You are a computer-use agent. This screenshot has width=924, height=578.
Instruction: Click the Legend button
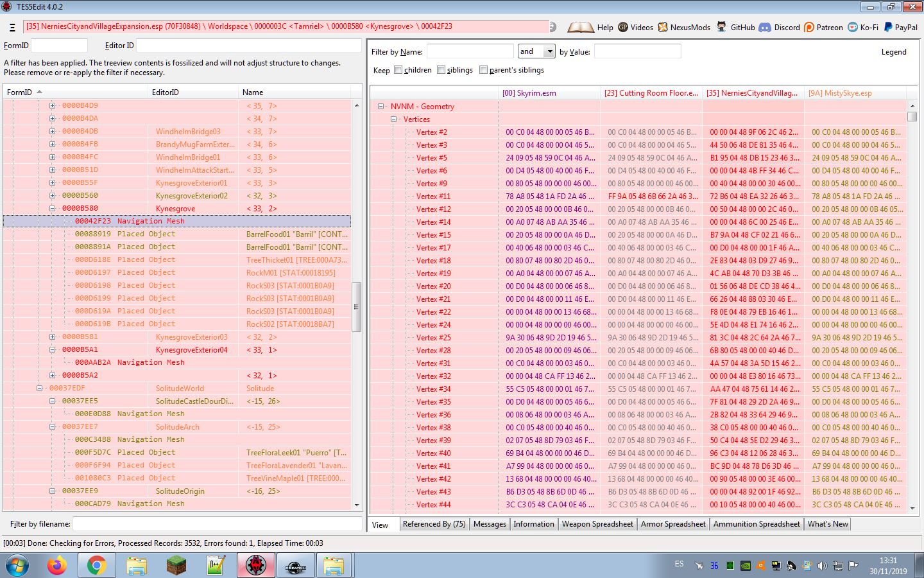894,52
